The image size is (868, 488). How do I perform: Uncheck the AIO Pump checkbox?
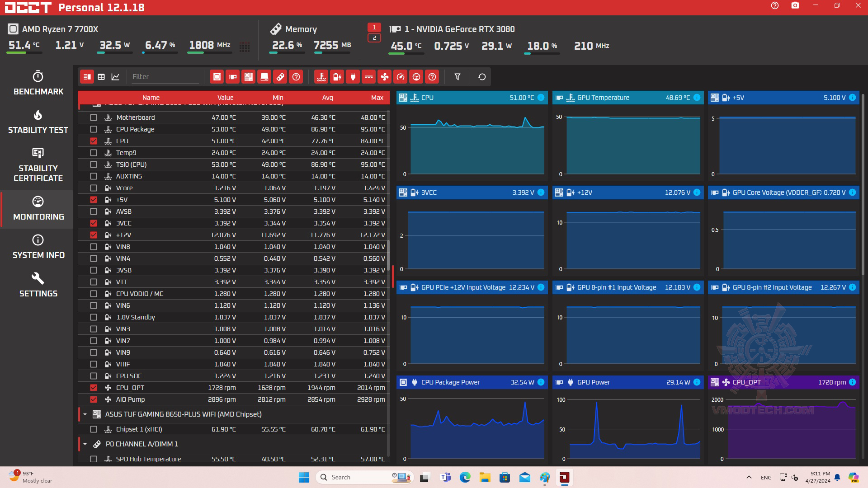[x=94, y=399]
